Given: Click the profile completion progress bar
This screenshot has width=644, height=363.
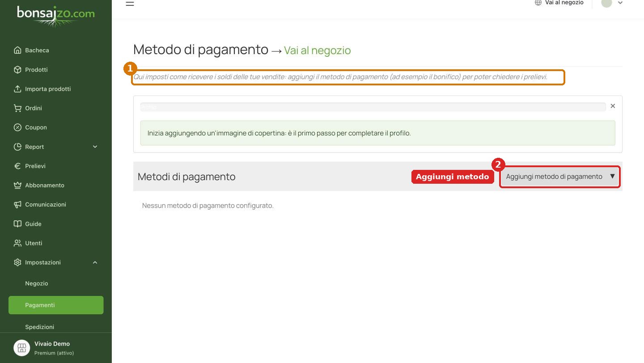Looking at the screenshot, I should 373,107.
